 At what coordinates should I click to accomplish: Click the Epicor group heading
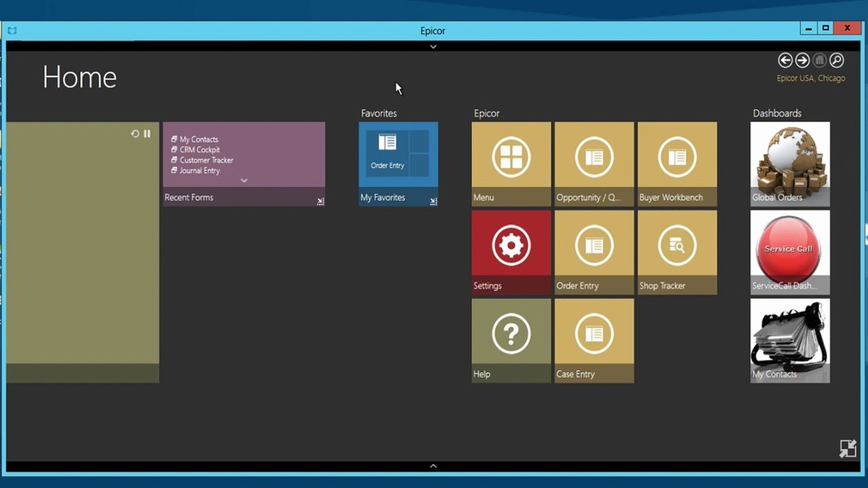pyautogui.click(x=487, y=113)
